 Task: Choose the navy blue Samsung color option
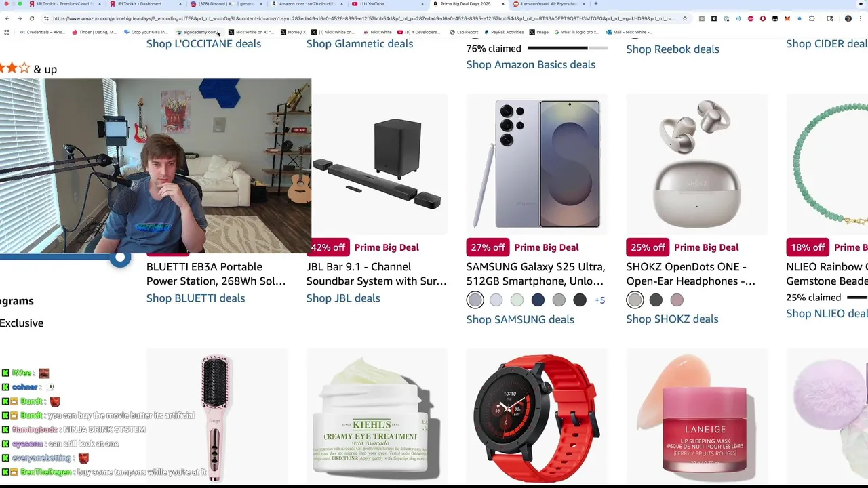tap(538, 300)
